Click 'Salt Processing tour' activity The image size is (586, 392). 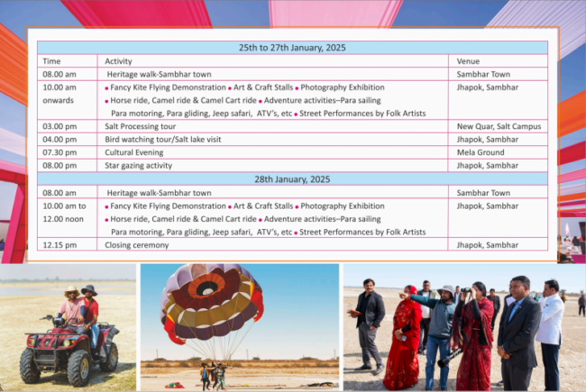click(x=140, y=126)
